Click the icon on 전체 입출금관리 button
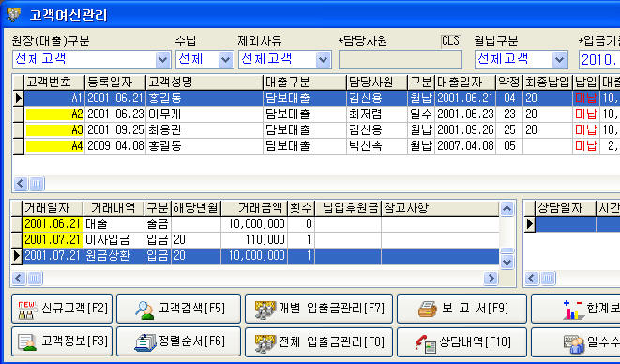 click(x=265, y=343)
